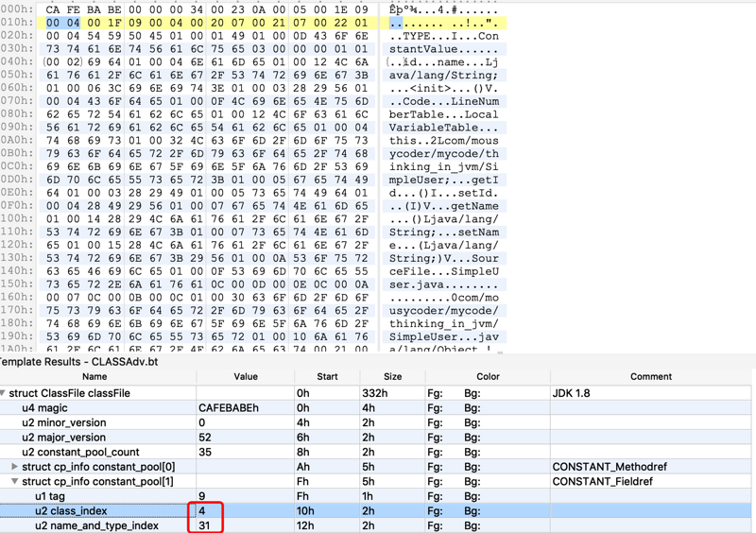Click the Bg: color cell of u4 magic row

[472, 408]
